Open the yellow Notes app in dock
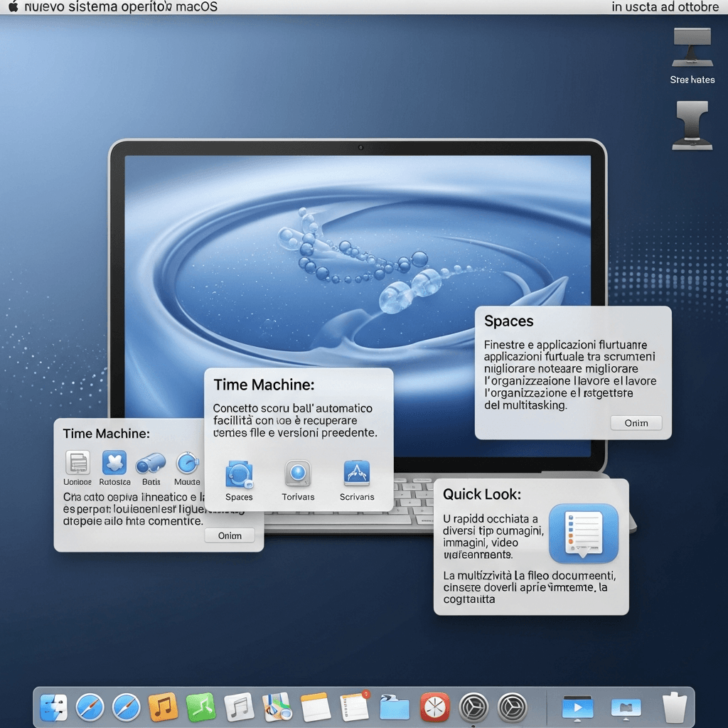 point(316,707)
